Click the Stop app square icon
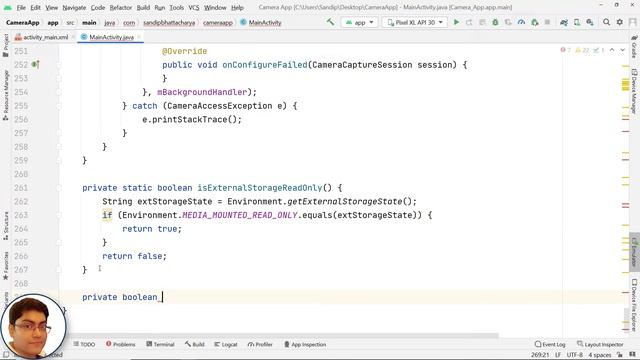 coord(547,22)
